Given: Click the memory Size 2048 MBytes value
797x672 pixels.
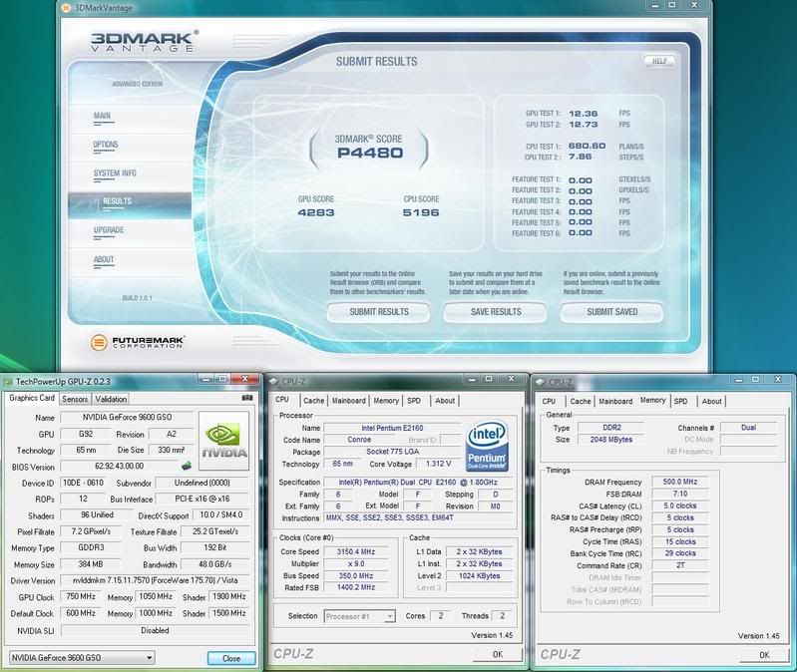Looking at the screenshot, I should 611,440.
